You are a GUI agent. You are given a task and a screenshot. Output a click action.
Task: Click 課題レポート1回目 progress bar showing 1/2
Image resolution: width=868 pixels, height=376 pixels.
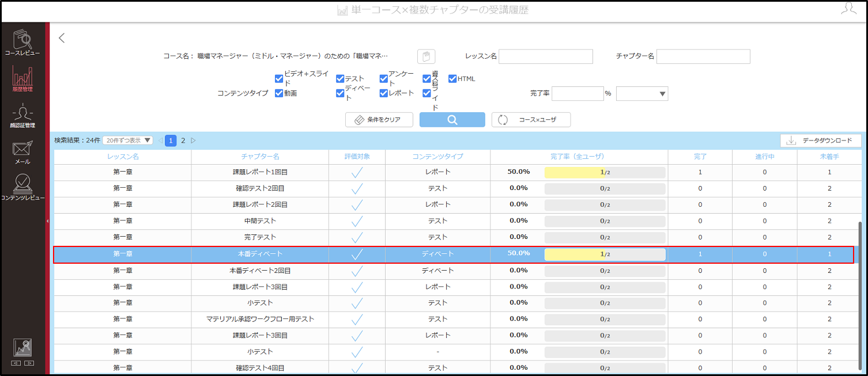[x=605, y=172]
